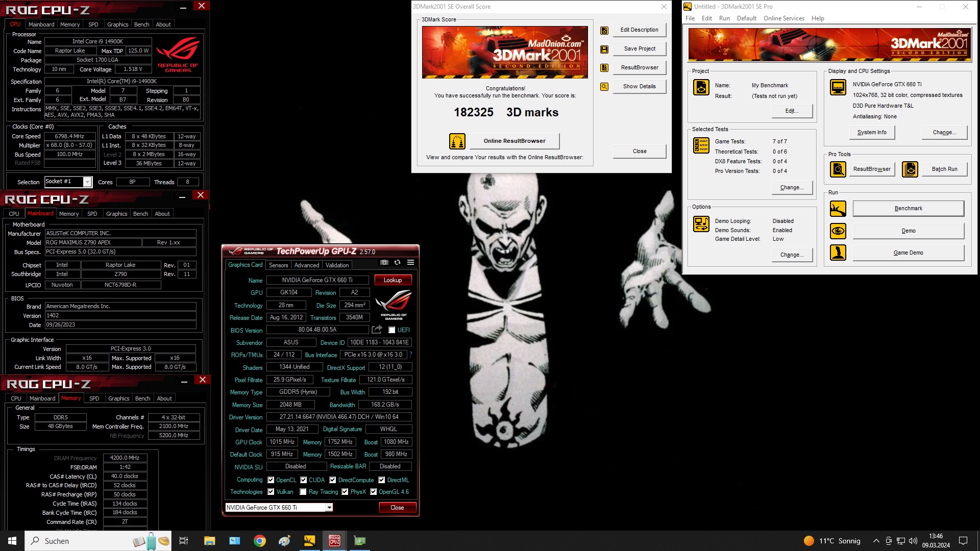This screenshot has width=980, height=551.
Task: Click the Selected Tests checklist icon
Action: click(701, 145)
